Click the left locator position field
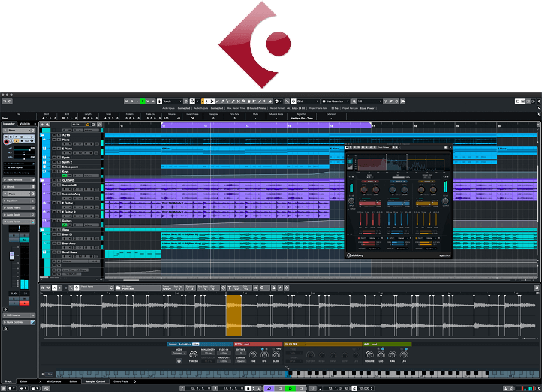542x392 pixels. [197, 388]
